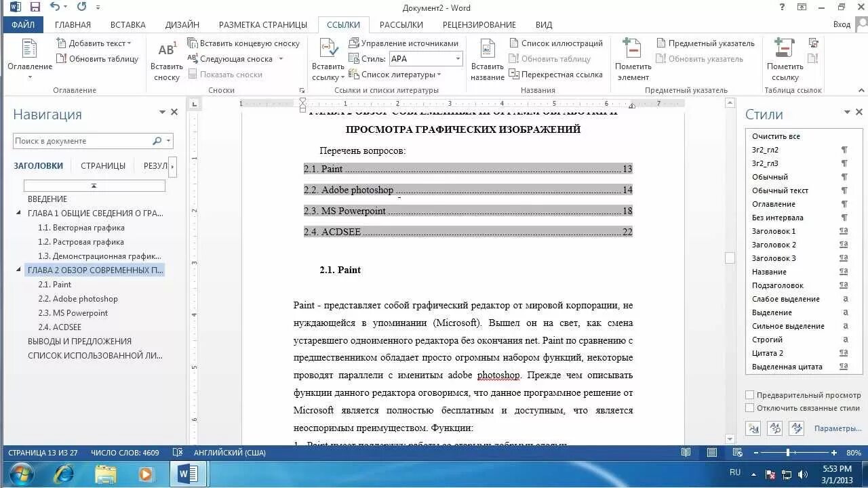Click the Repeat action icon in the quick access toolbar

click(82, 7)
